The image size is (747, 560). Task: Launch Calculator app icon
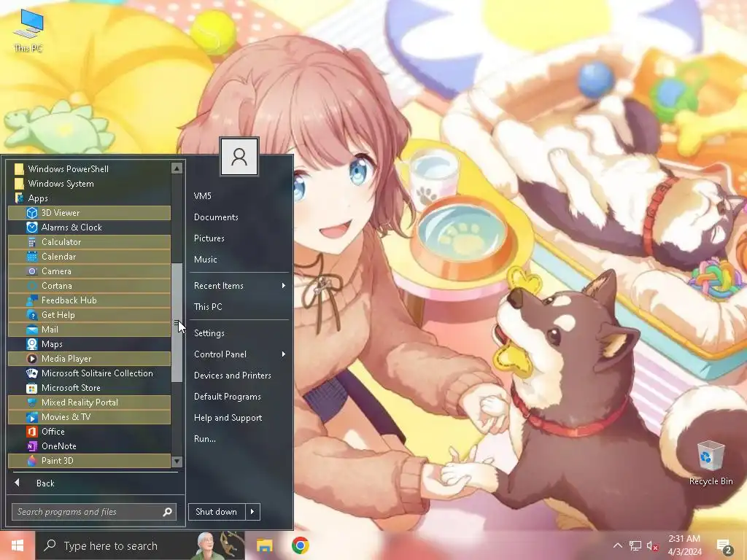(32, 242)
